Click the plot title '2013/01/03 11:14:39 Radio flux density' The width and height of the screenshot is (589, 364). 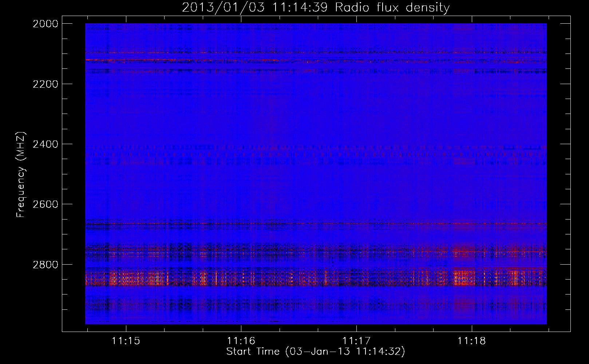[316, 7]
